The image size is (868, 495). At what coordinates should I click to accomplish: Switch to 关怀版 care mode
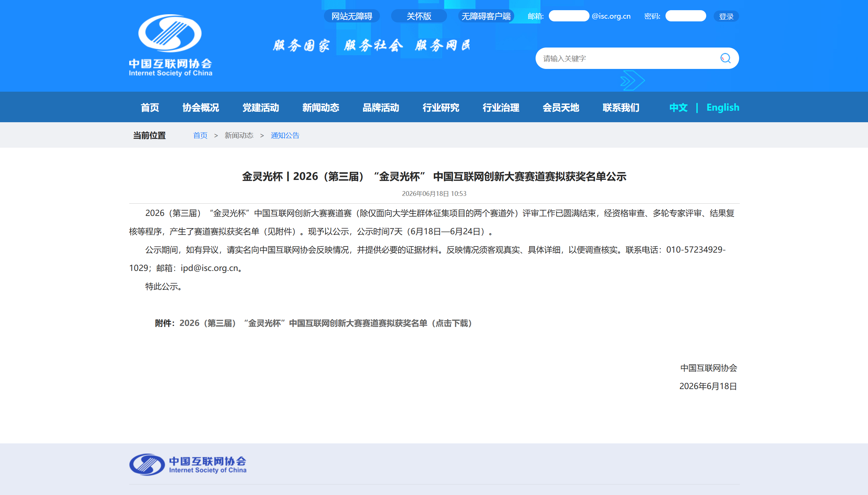[419, 16]
